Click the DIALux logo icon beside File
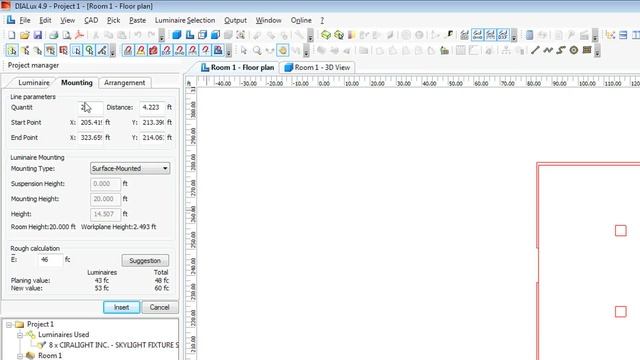 click(11, 20)
